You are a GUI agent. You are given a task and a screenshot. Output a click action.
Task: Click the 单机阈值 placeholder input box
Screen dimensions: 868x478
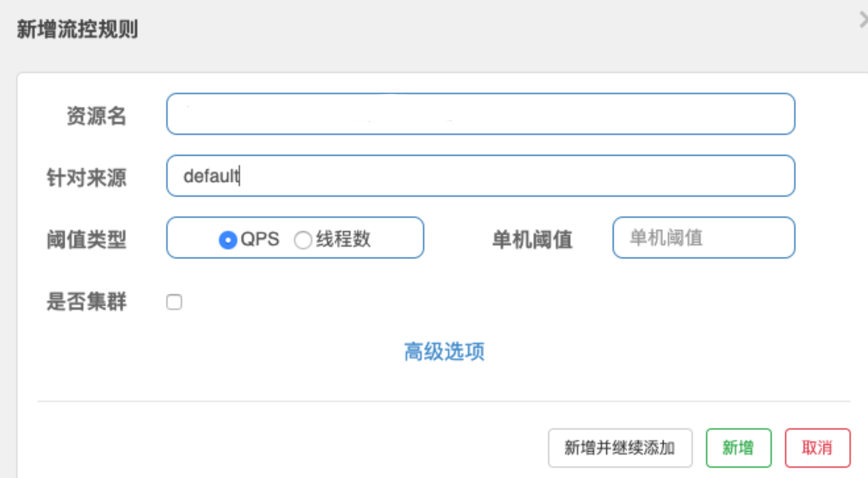(x=703, y=238)
